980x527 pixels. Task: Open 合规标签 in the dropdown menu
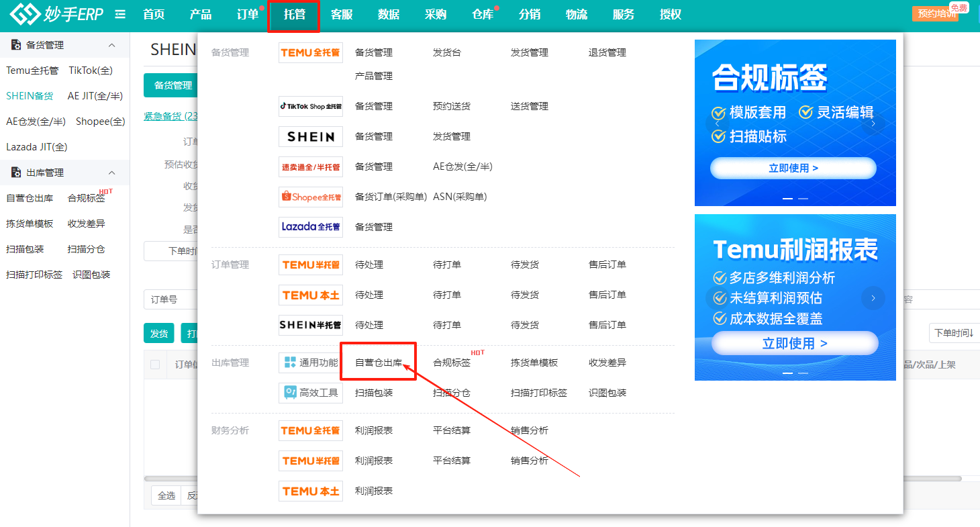452,363
